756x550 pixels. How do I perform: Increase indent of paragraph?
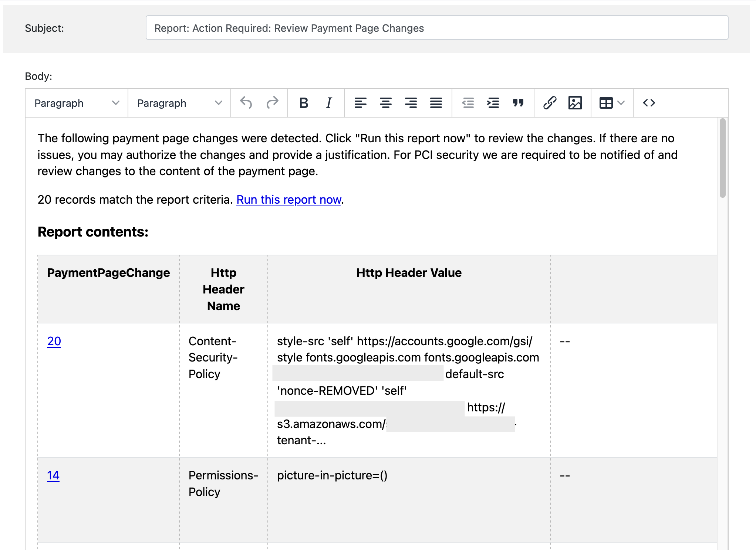493,103
